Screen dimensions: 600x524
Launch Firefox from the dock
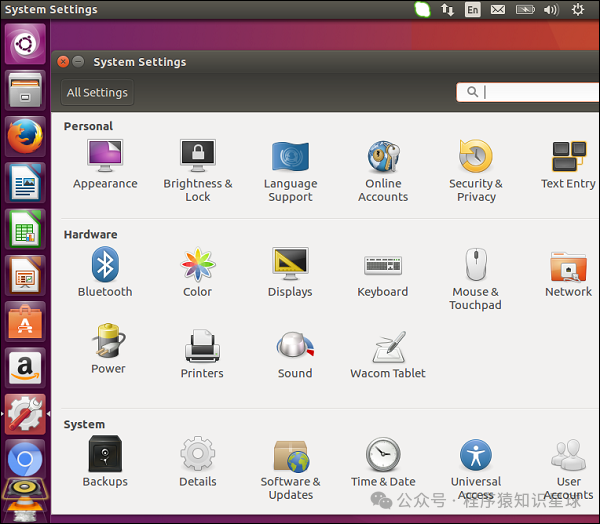[x=25, y=136]
